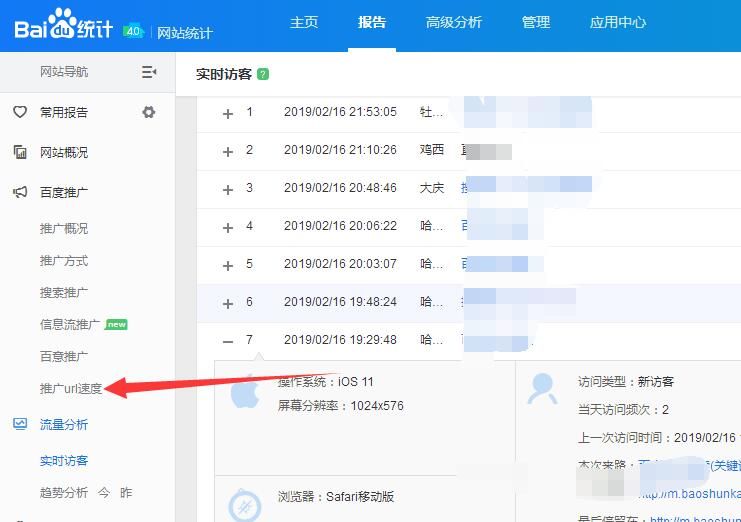741x522 pixels.
Task: Expand visitor row 1 details
Action: pyautogui.click(x=228, y=114)
